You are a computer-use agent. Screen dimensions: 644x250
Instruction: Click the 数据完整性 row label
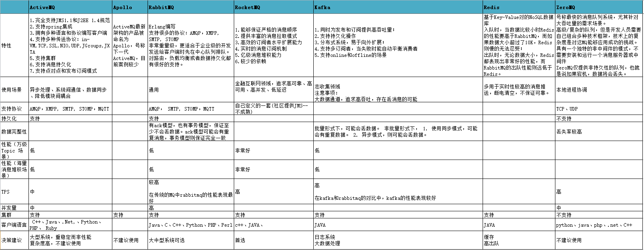click(x=15, y=131)
